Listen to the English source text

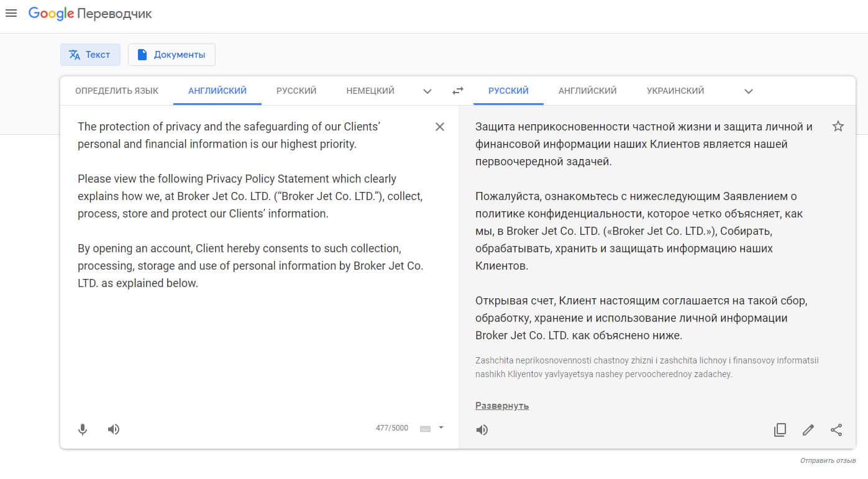coord(114,429)
